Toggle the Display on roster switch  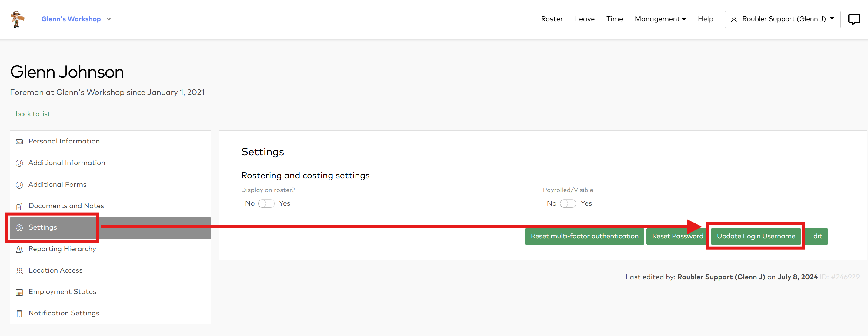click(266, 203)
